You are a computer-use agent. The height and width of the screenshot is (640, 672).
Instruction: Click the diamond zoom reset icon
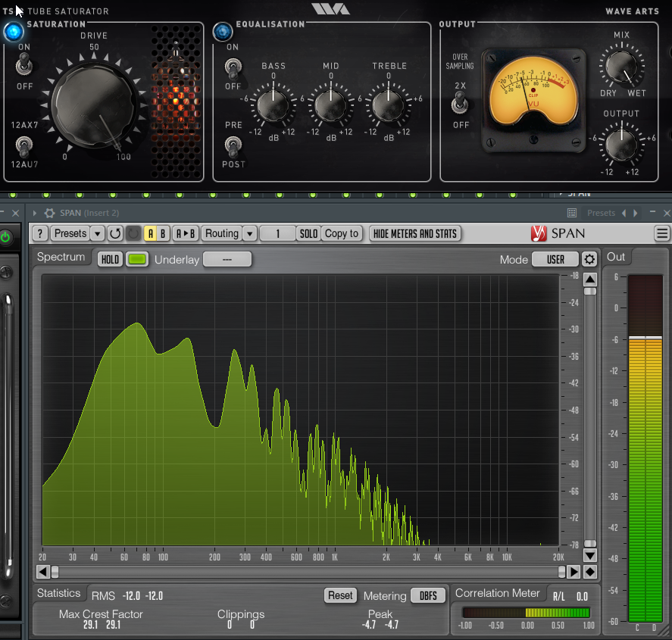click(590, 572)
